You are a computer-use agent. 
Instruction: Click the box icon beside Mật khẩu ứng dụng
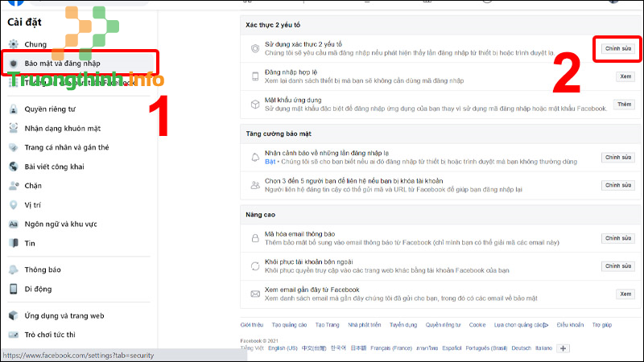255,105
